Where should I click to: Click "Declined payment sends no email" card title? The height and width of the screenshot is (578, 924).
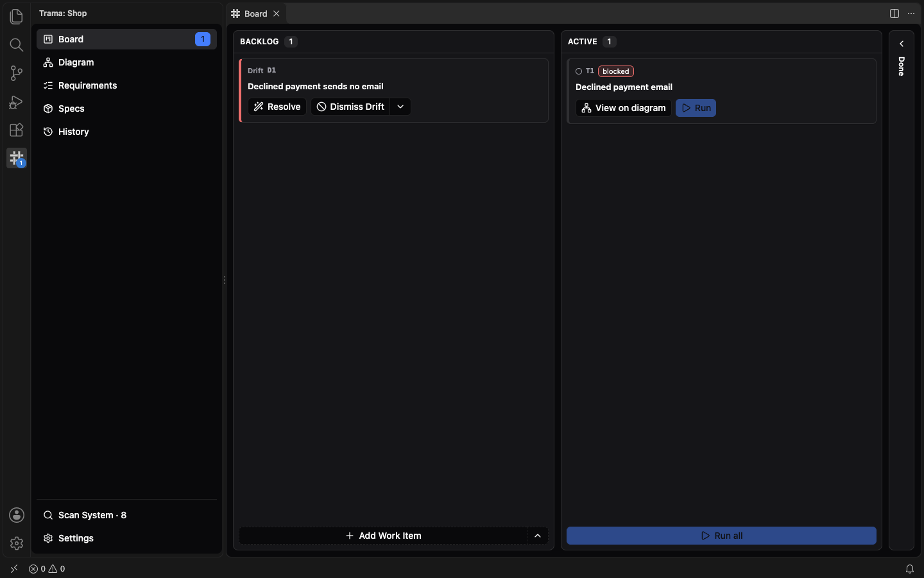coord(316,86)
